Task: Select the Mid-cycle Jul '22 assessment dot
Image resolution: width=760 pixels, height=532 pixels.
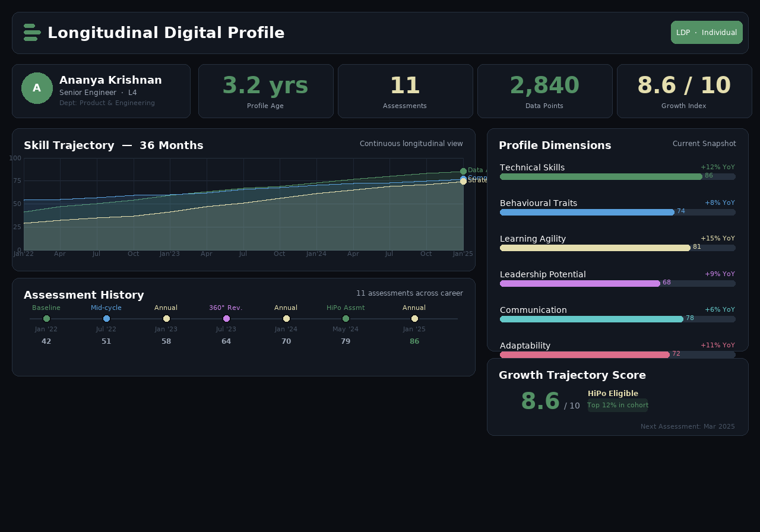Action: (106, 319)
